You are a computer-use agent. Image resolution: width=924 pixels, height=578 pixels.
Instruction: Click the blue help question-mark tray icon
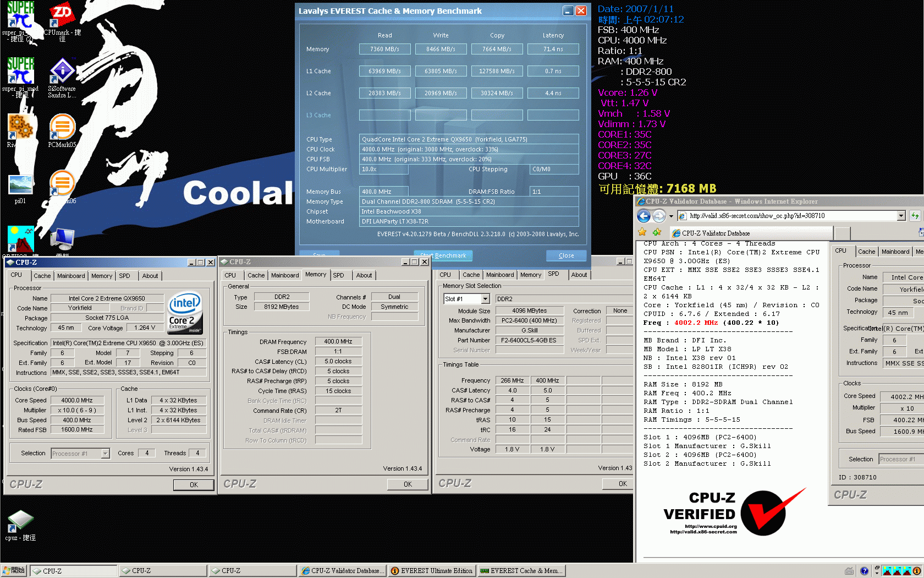[x=864, y=571]
